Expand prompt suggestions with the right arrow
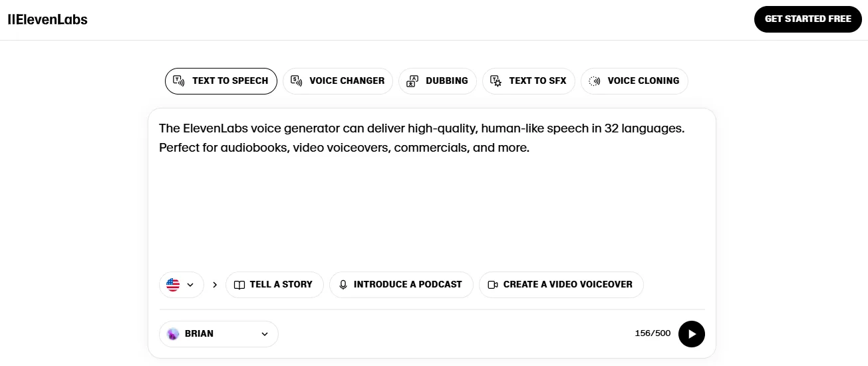This screenshot has height=366, width=868. pyautogui.click(x=215, y=284)
